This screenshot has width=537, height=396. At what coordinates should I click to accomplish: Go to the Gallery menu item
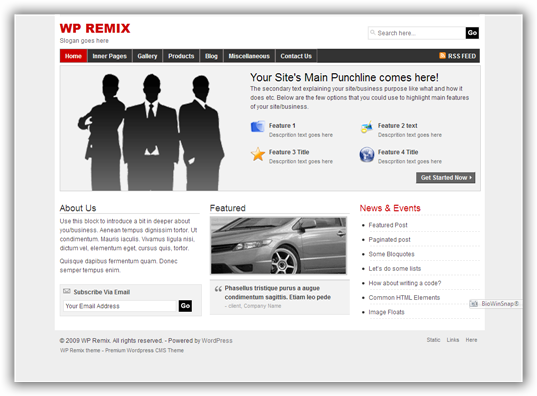[147, 56]
